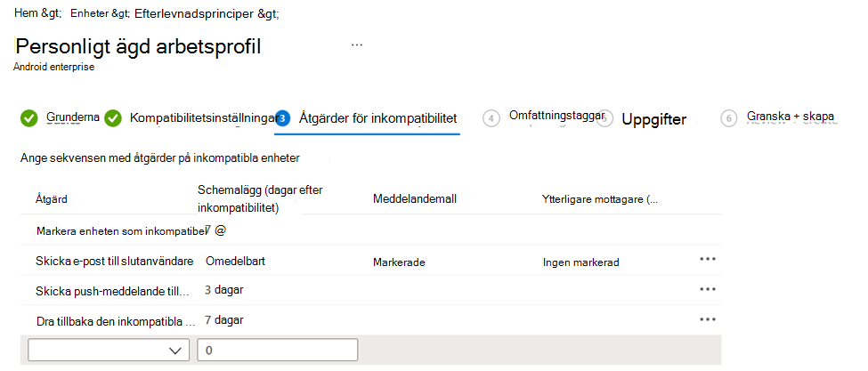Switch to the Uppgifter tab

654,119
